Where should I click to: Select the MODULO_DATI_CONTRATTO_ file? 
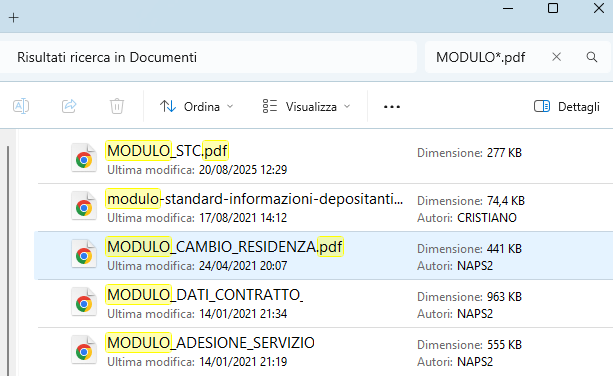(324, 304)
